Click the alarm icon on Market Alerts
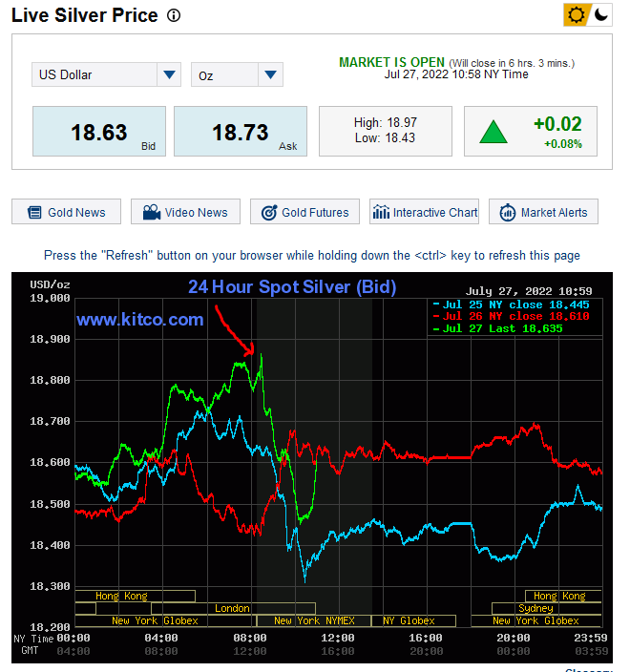630x672 pixels. pyautogui.click(x=508, y=213)
